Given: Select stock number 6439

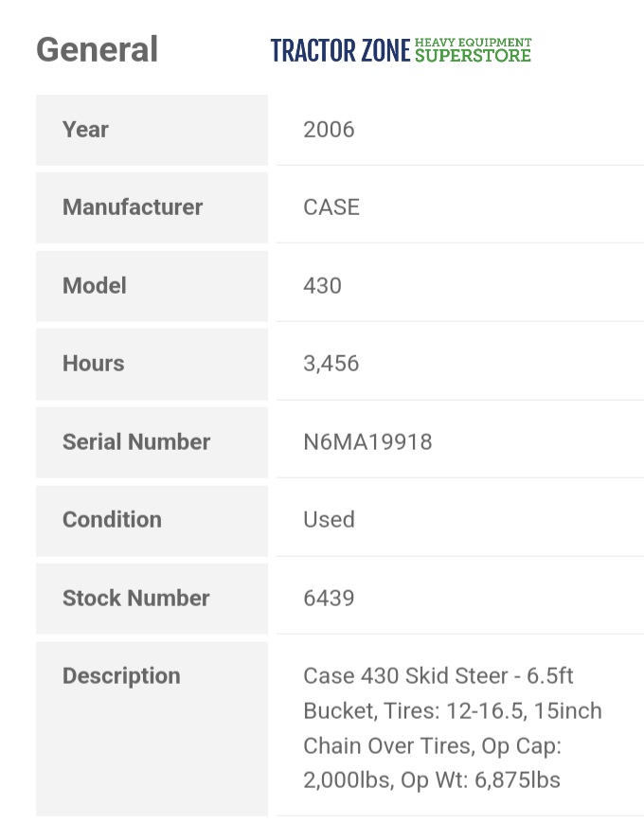Looking at the screenshot, I should click(x=329, y=599).
